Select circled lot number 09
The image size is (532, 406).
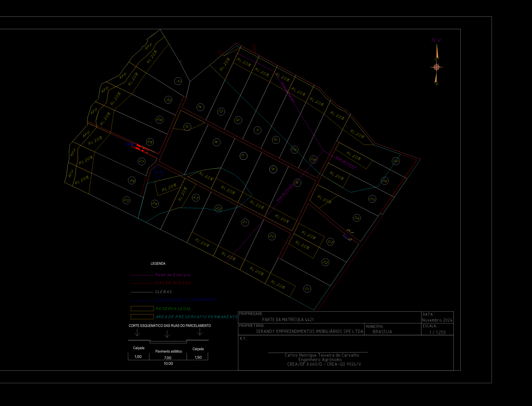294,149
